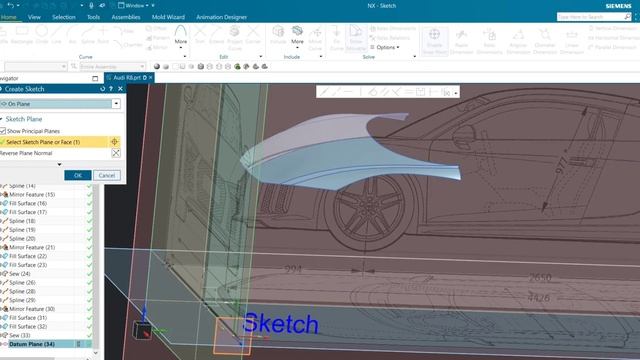The height and width of the screenshot is (360, 640).
Task: Switch to the Home ribbon tab
Action: [x=9, y=17]
